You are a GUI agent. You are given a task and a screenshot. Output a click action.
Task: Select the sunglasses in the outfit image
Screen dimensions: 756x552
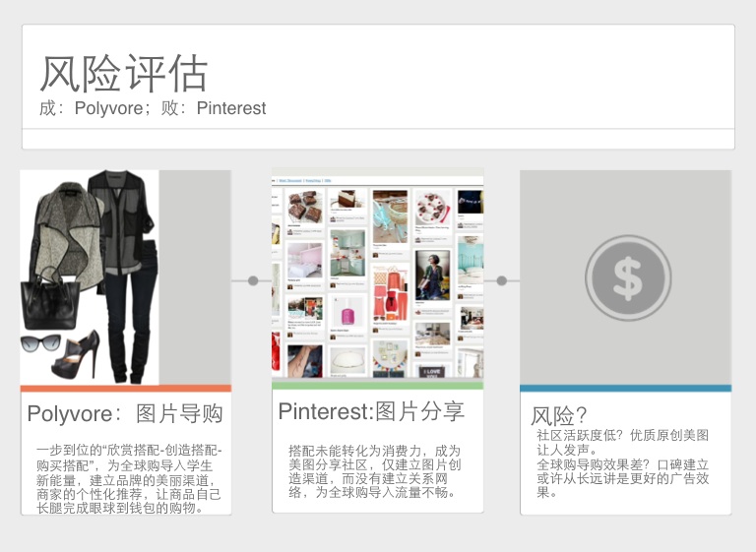41,344
